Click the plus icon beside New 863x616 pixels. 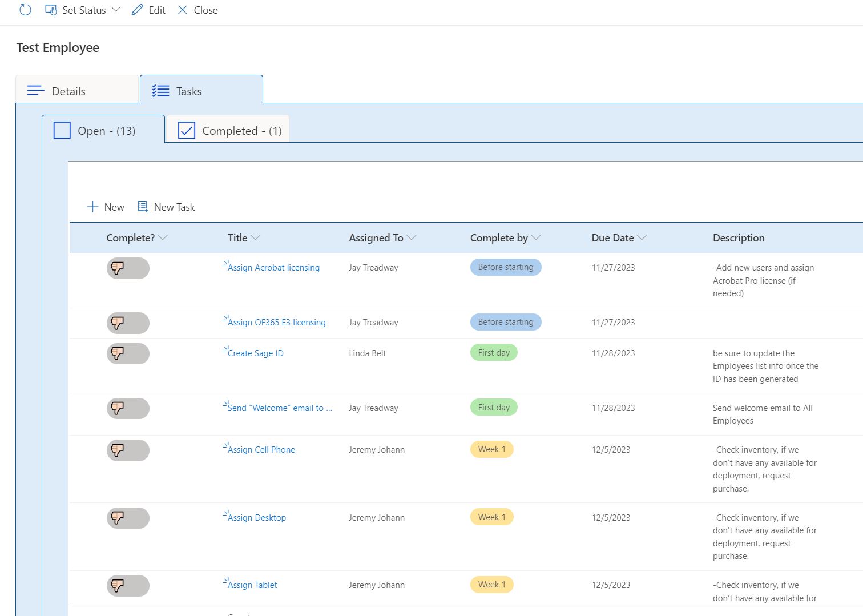click(92, 207)
